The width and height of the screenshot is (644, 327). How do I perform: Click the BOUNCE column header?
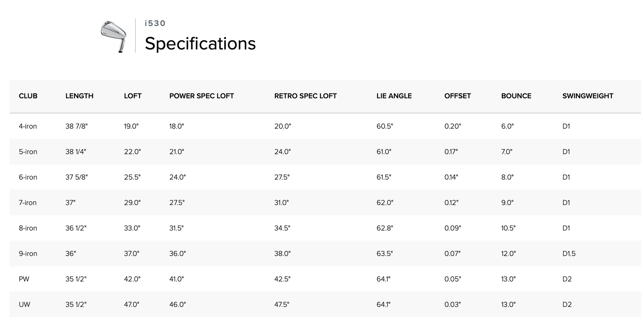point(516,96)
